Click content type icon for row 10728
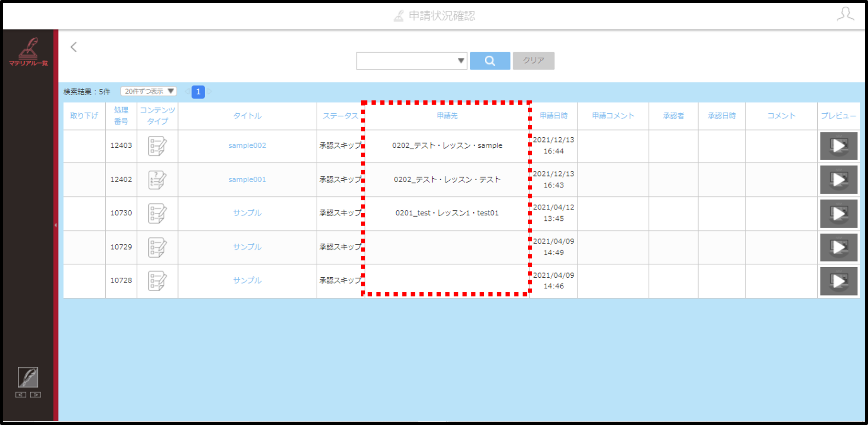 pyautogui.click(x=157, y=281)
